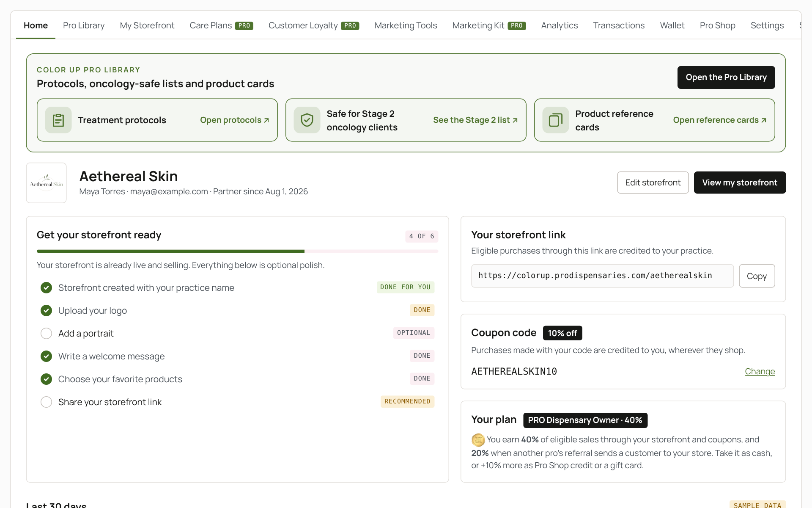Open the My Storefront tab

[x=147, y=25]
